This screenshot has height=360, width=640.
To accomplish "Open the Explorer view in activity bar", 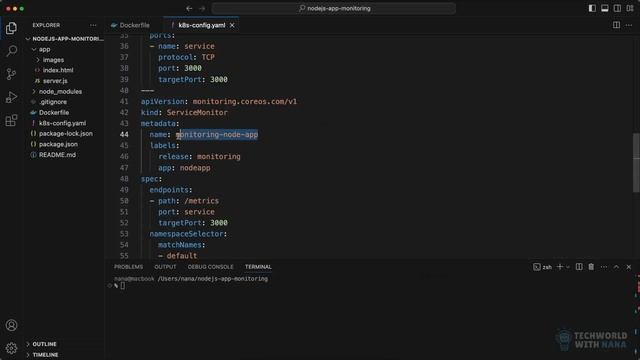I will click(x=11, y=28).
